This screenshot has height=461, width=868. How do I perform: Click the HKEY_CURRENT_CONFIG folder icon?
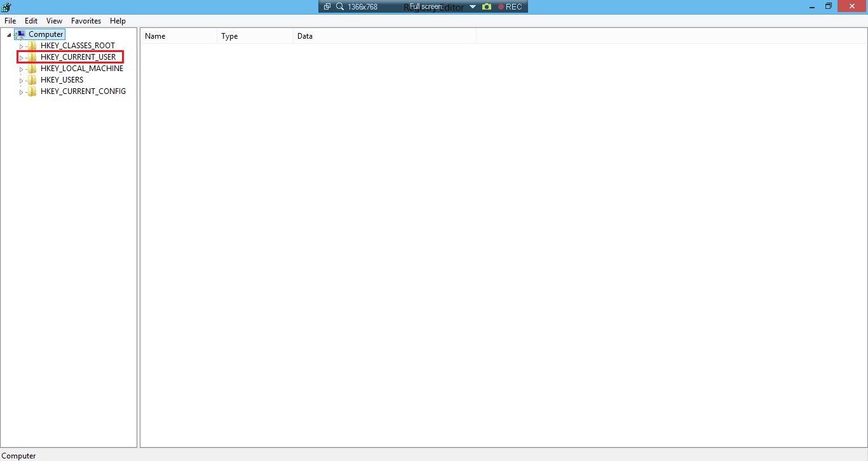(x=32, y=91)
